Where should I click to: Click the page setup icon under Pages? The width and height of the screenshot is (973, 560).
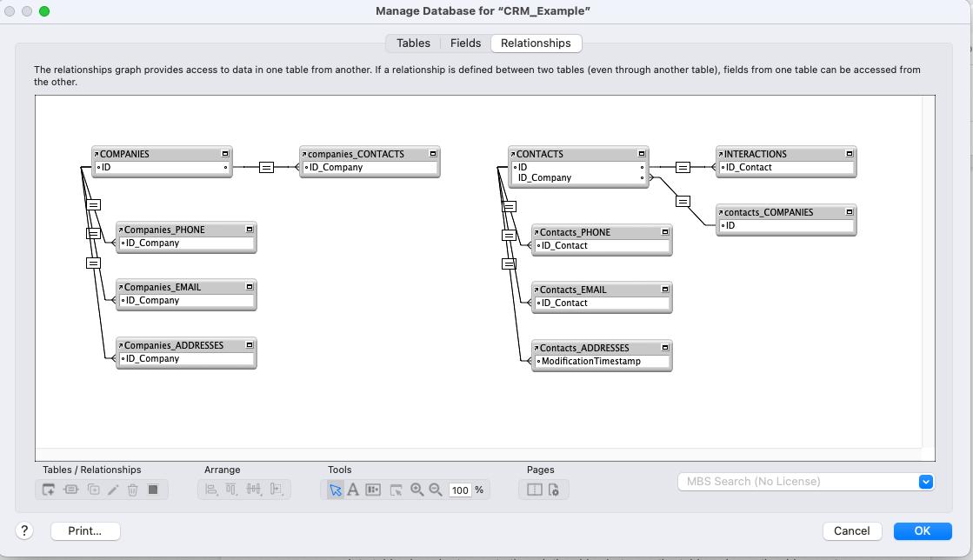(x=555, y=490)
